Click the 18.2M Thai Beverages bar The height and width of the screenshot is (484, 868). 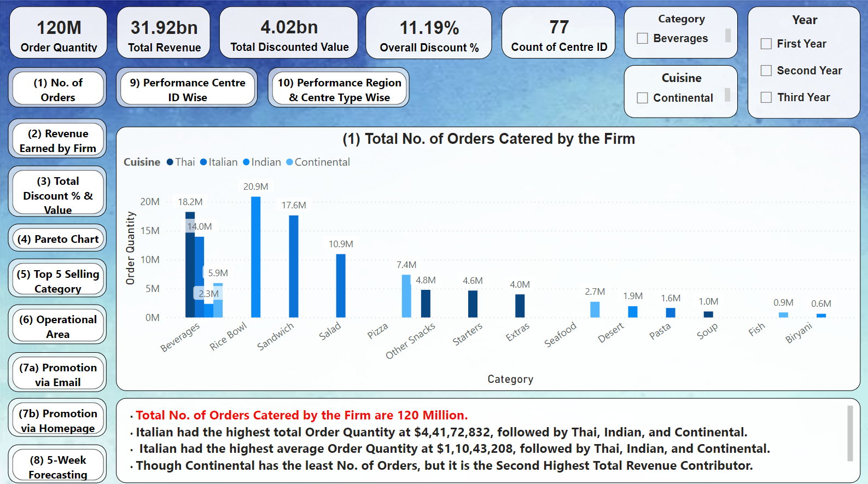pos(190,265)
